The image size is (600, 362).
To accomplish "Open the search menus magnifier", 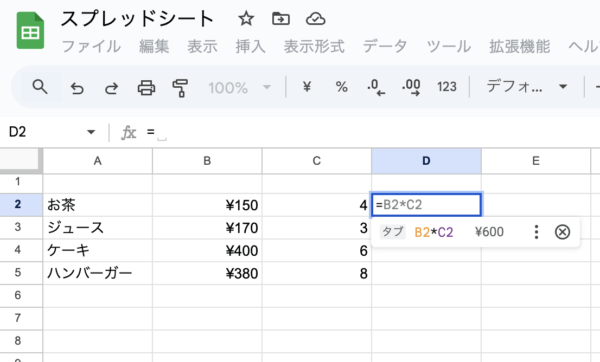I will [x=40, y=87].
